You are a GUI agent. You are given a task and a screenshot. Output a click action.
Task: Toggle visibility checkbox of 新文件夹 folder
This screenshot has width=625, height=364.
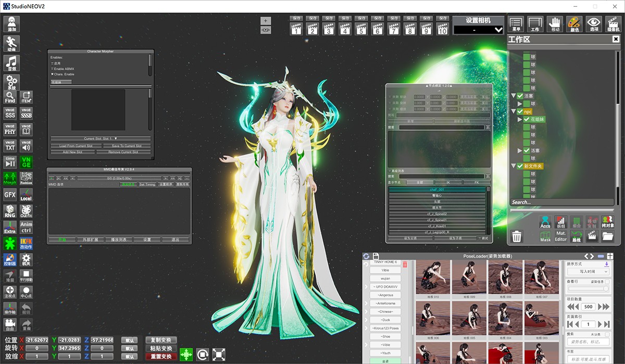coord(520,166)
